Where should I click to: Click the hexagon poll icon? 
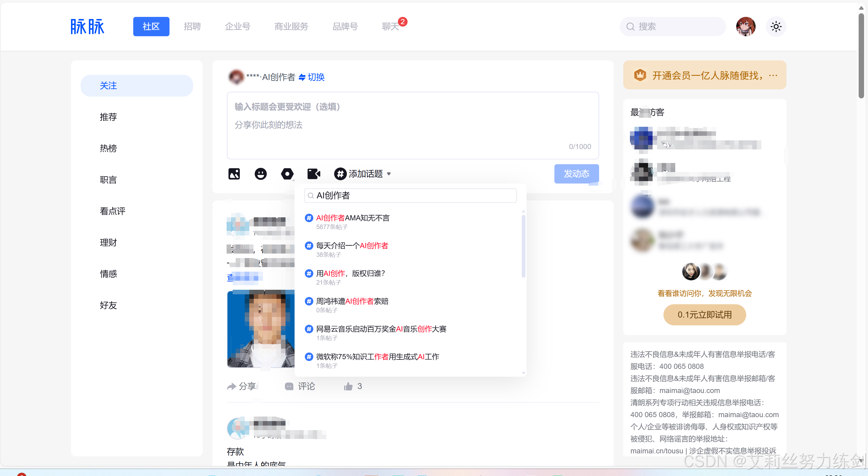287,174
